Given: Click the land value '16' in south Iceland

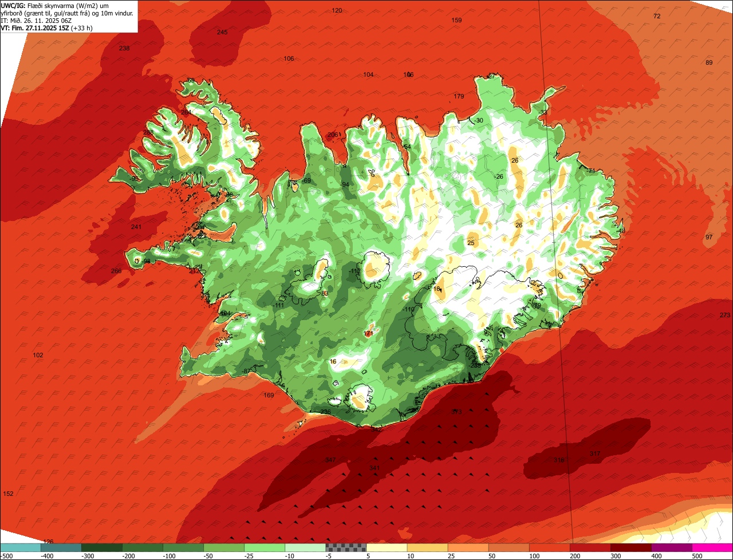Looking at the screenshot, I should point(333,362).
